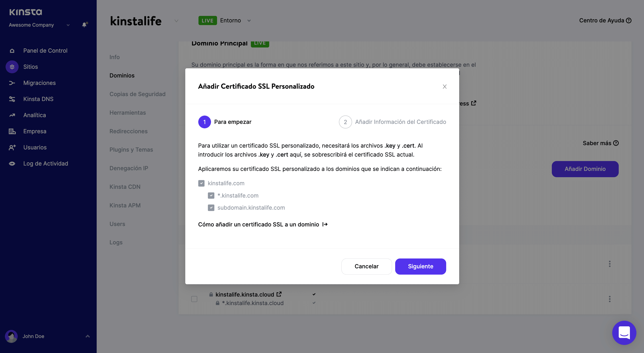Uncheck the subdomain.kinstalife.com checkbox
Screen dimensions: 644x353
pyautogui.click(x=211, y=208)
